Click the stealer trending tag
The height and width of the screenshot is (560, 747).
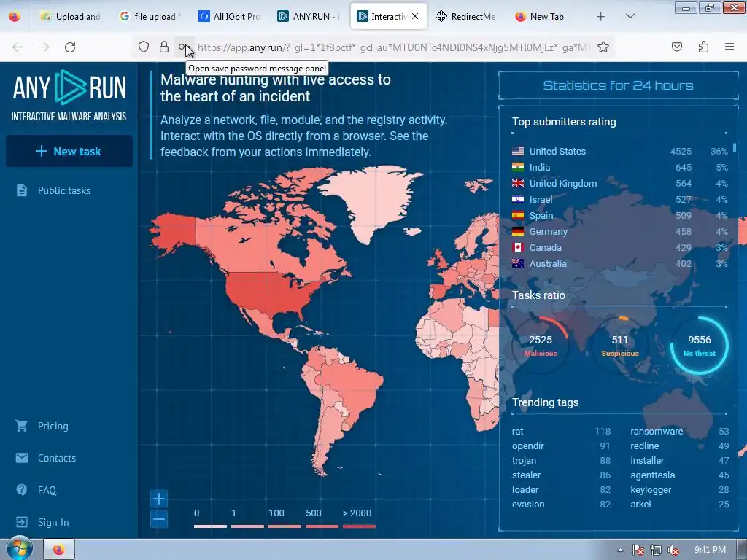pos(526,475)
